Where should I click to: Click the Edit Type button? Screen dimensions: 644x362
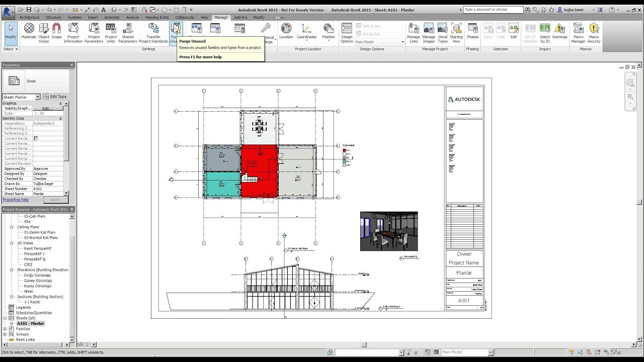[x=55, y=97]
